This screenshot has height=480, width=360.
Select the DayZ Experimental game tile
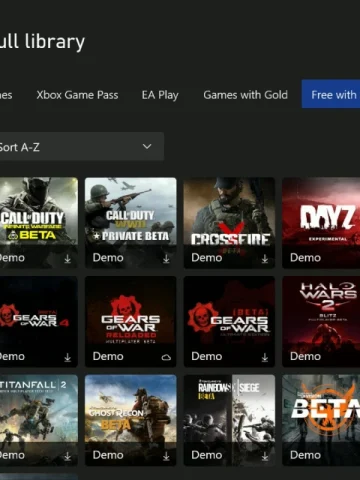point(321,223)
